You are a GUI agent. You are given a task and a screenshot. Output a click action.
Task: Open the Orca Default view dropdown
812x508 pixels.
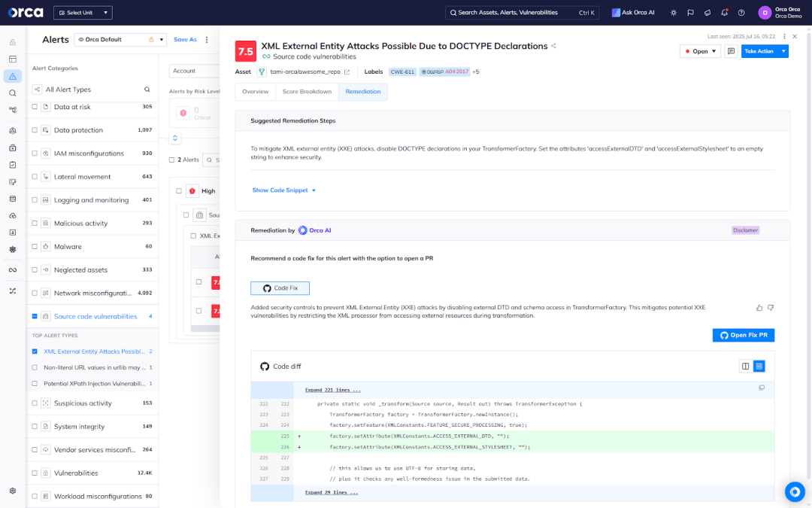(x=120, y=39)
